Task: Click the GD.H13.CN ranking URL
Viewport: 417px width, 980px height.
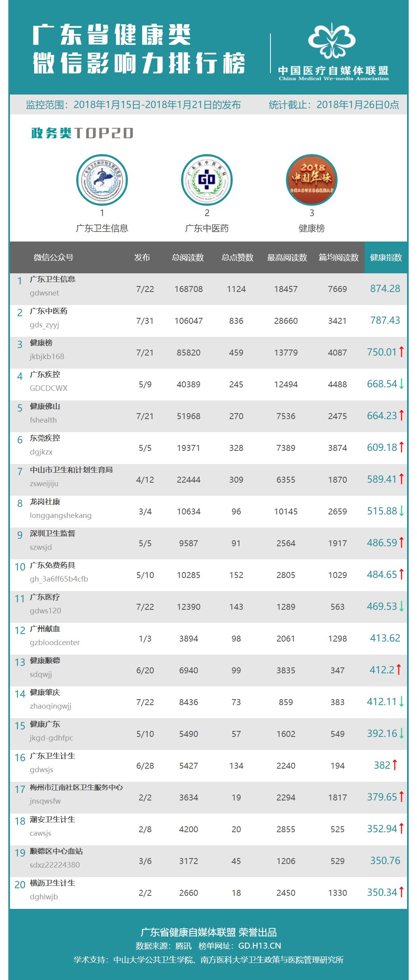Action: [259, 945]
